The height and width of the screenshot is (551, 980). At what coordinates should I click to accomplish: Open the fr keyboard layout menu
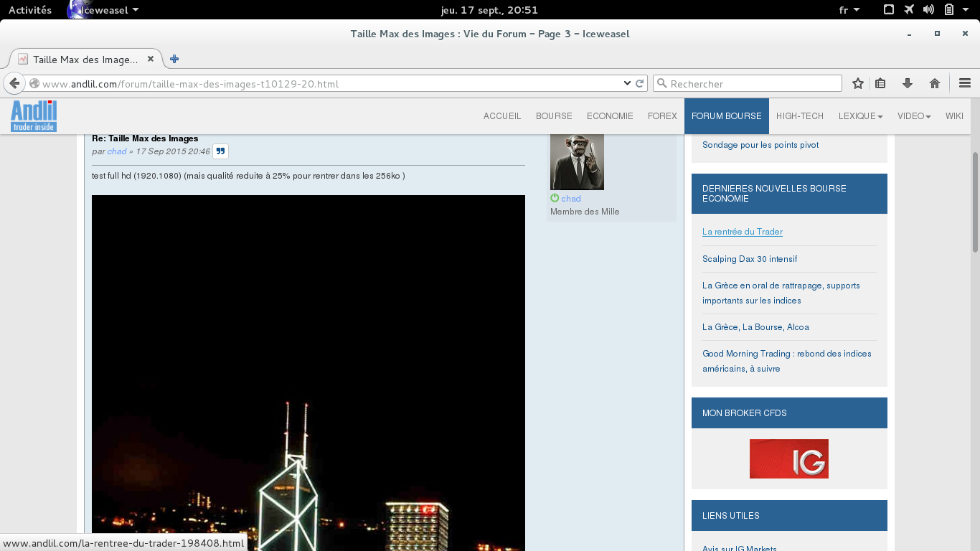(x=849, y=10)
